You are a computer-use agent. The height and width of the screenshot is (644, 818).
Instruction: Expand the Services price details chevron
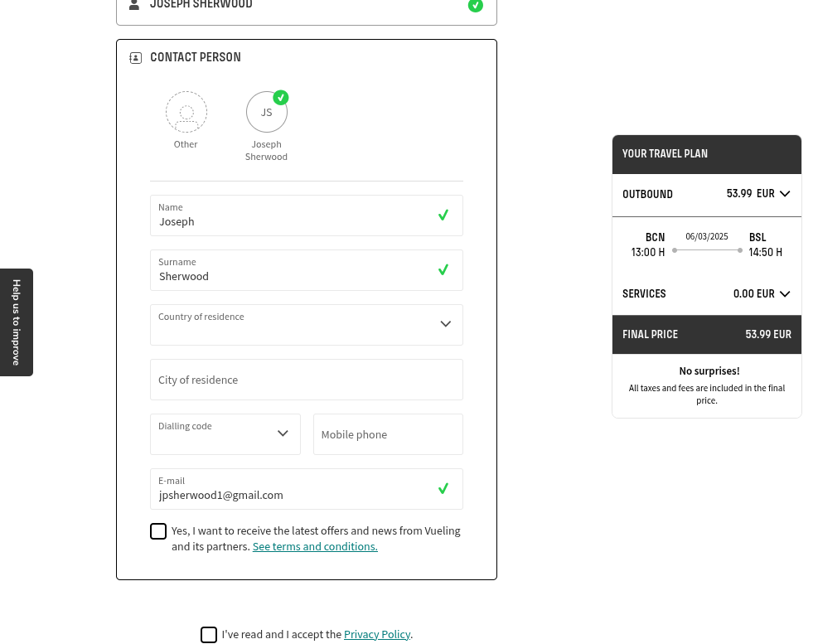785,293
